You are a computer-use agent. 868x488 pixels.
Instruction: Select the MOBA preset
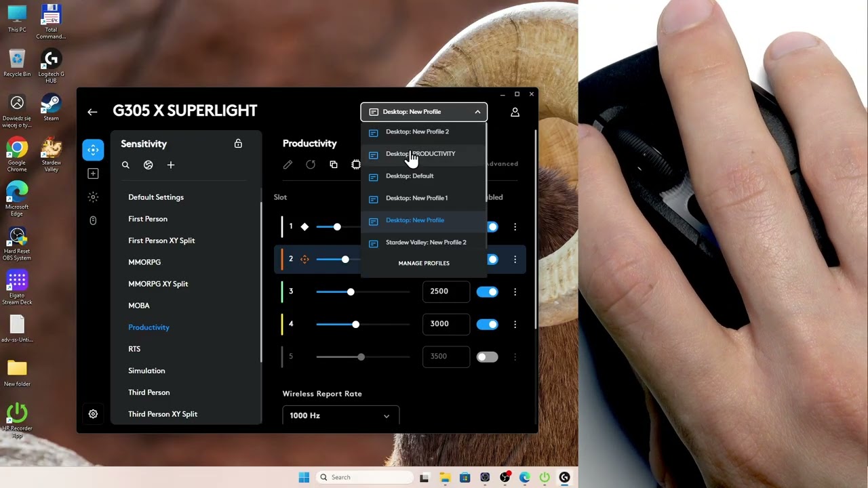coord(139,306)
